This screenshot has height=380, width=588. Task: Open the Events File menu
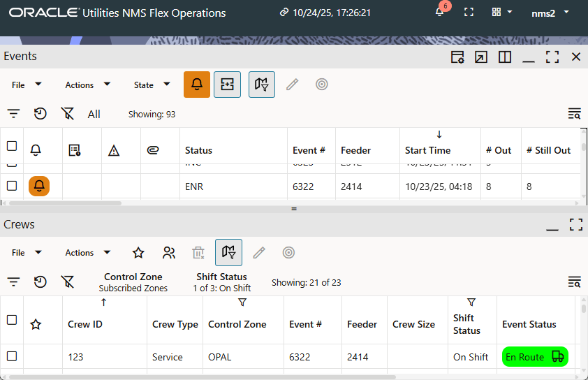coord(27,85)
